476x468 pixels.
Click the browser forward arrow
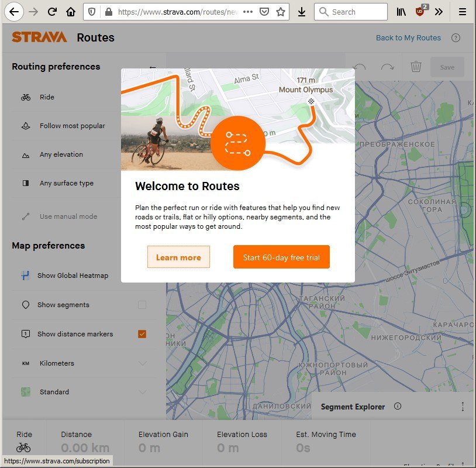pyautogui.click(x=33, y=12)
